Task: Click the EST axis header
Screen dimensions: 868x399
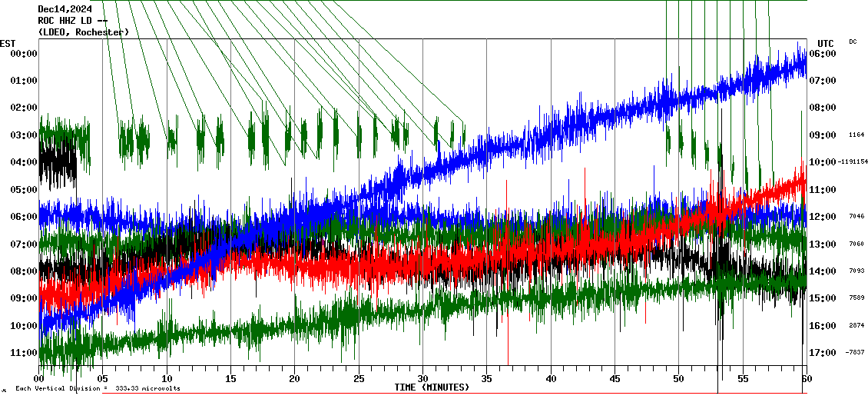Action: point(8,43)
